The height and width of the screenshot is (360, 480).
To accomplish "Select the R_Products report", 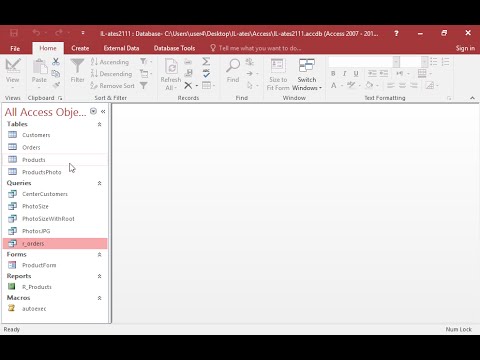I will [55, 287].
